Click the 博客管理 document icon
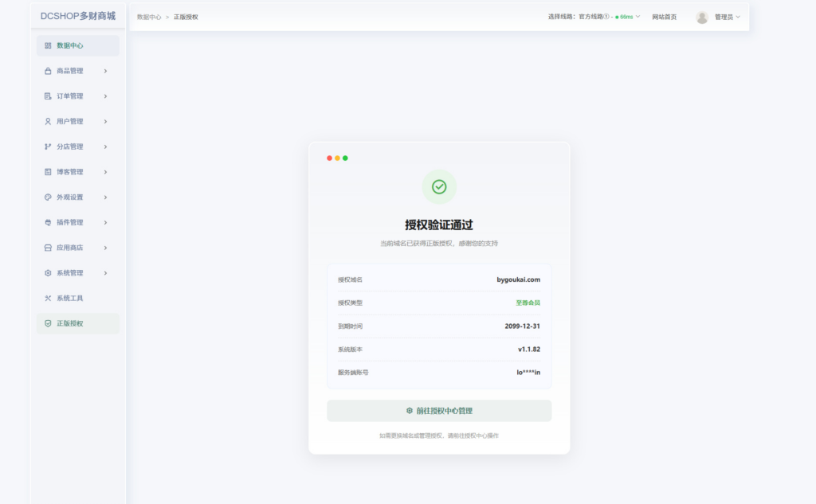 [48, 172]
